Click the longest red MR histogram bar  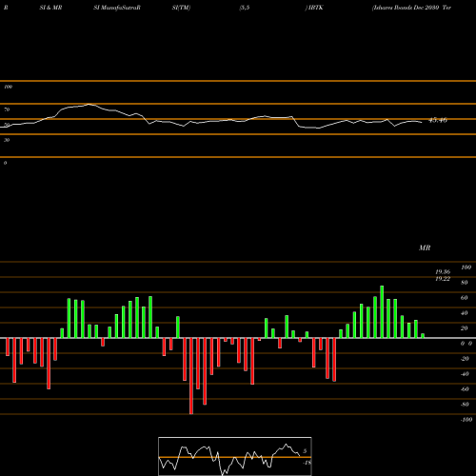(x=191, y=376)
